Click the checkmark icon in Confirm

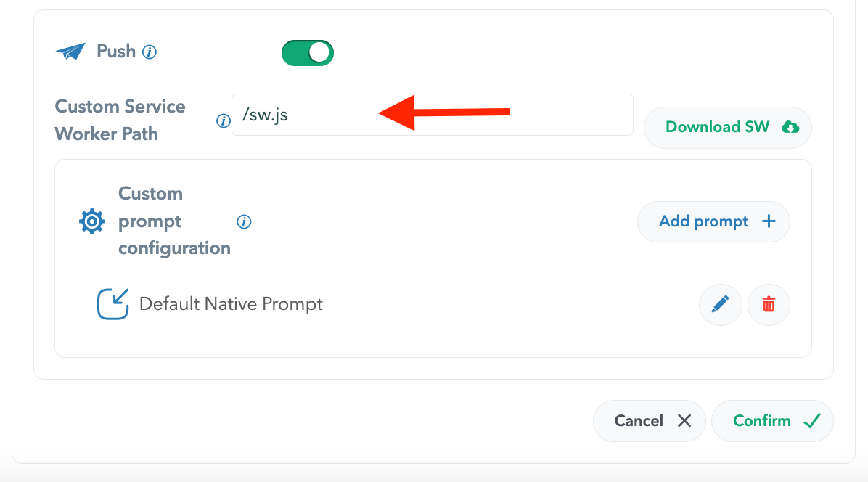coord(812,421)
